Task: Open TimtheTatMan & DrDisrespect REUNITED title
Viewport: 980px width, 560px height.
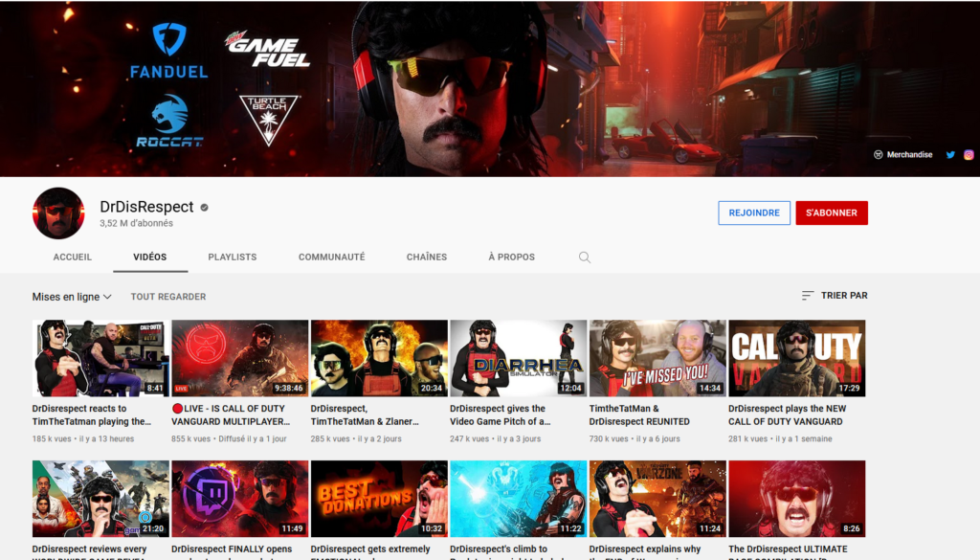Action: [639, 415]
